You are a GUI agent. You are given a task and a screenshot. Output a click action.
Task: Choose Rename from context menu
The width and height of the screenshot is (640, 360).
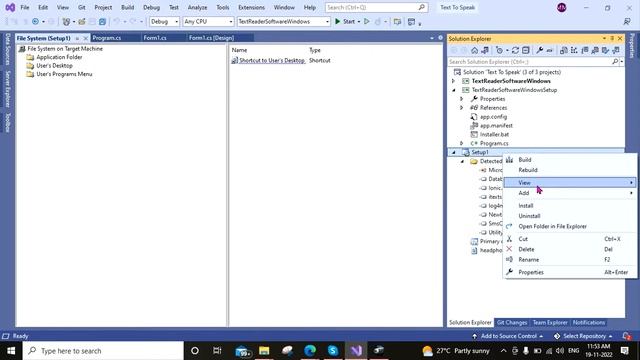570,260
